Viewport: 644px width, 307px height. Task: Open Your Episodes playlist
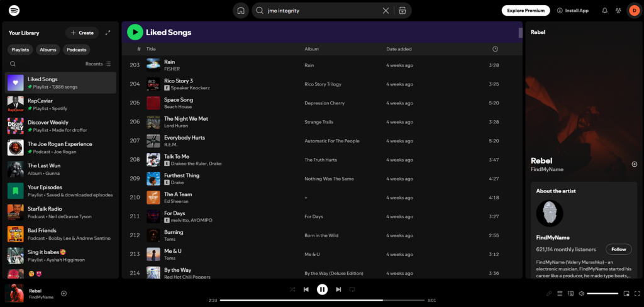(61, 191)
